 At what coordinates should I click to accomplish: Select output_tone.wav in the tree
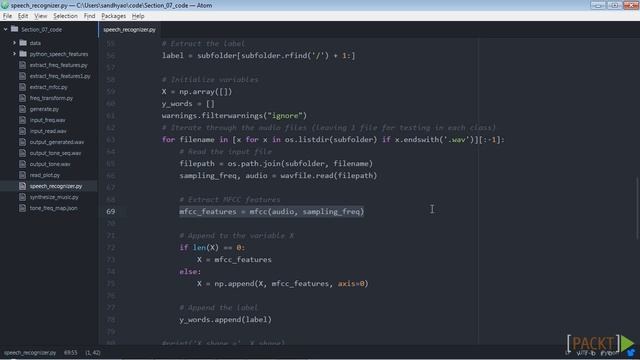click(50, 164)
